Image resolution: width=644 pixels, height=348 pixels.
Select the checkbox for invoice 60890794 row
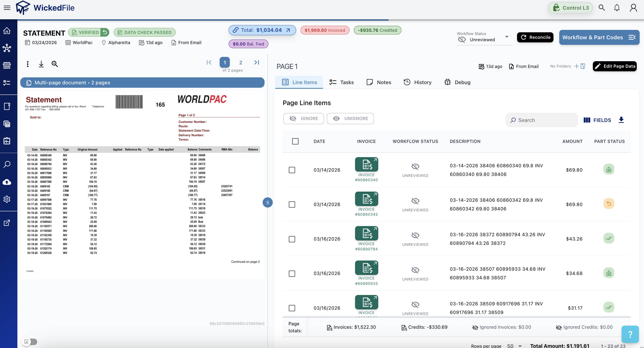[292, 239]
